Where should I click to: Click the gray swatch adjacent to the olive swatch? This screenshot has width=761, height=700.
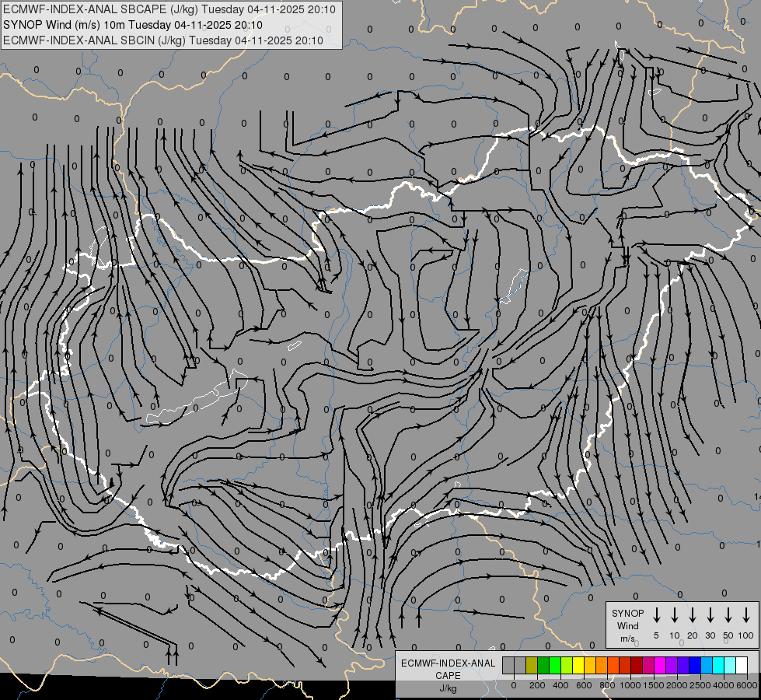point(520,666)
